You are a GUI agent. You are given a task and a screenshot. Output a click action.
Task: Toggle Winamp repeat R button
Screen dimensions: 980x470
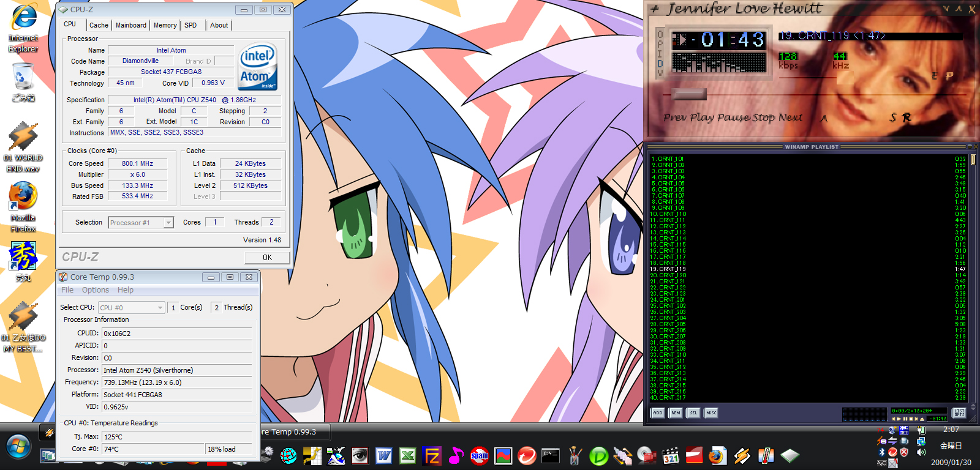coord(907,117)
